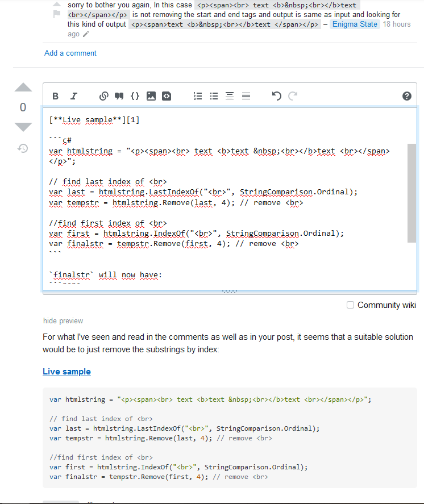Toggle italic formatting in editor toolbar
This screenshot has width=424, height=504.
pyautogui.click(x=74, y=96)
